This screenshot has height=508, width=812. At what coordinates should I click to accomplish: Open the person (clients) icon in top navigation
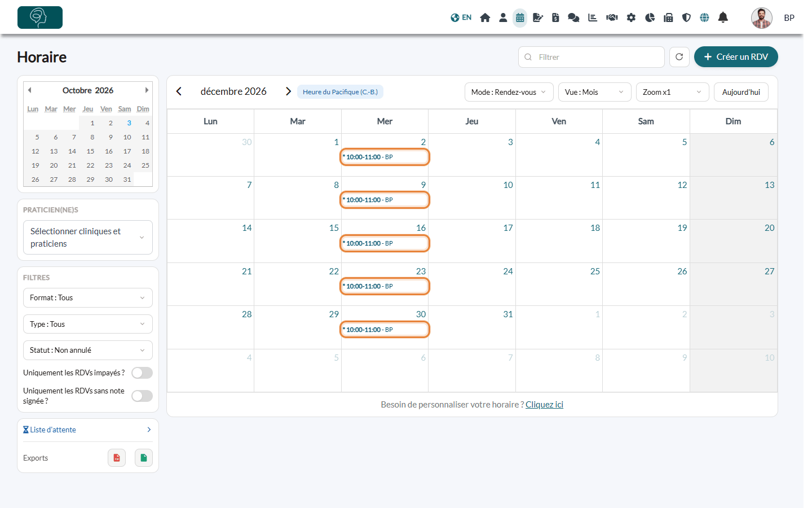click(x=503, y=17)
